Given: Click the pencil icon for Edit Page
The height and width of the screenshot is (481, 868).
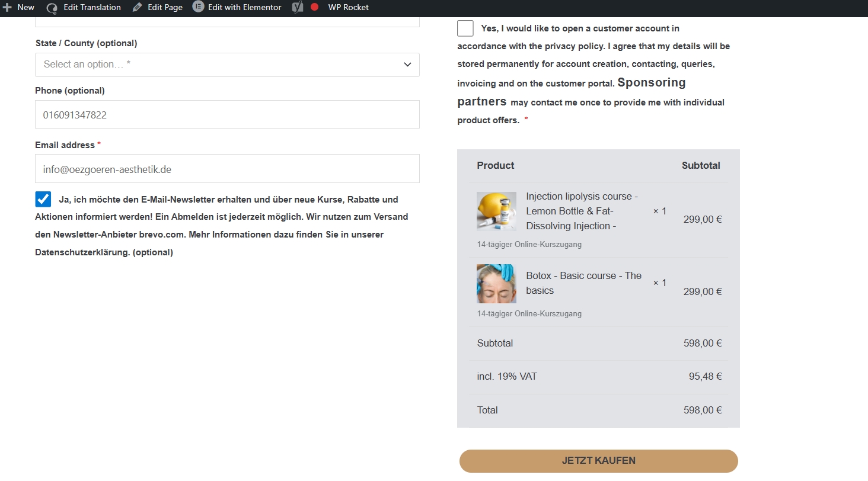Looking at the screenshot, I should point(138,7).
